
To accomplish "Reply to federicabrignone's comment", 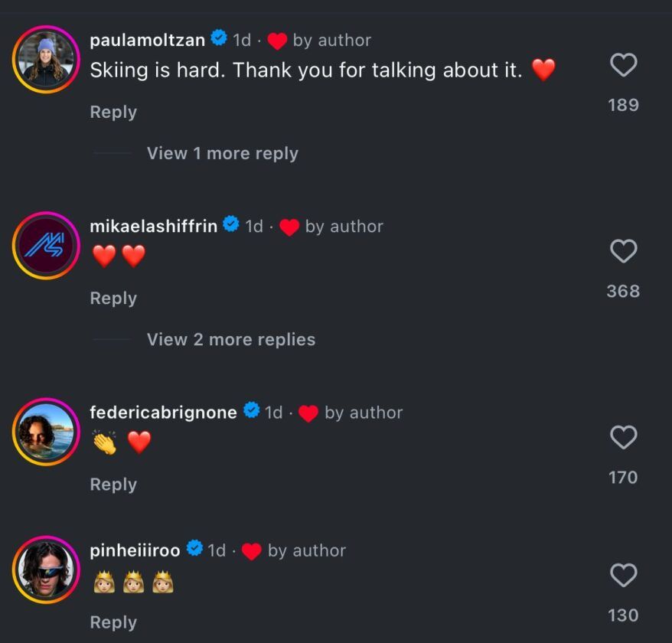I will coord(113,485).
